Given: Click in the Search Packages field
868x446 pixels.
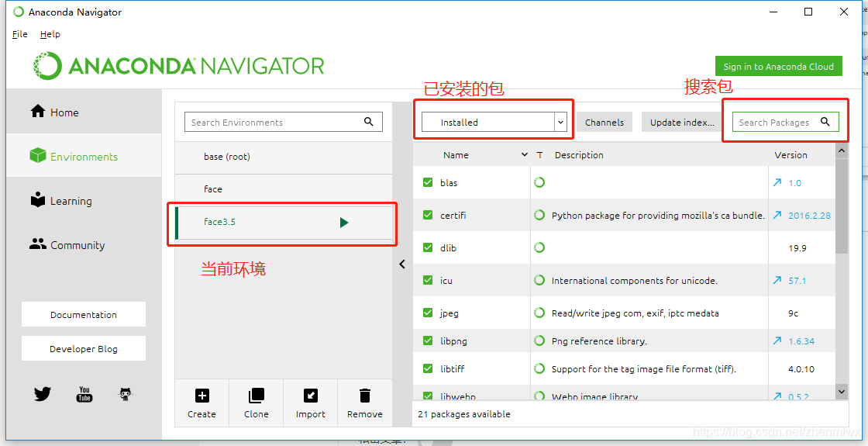Looking at the screenshot, I should 785,122.
